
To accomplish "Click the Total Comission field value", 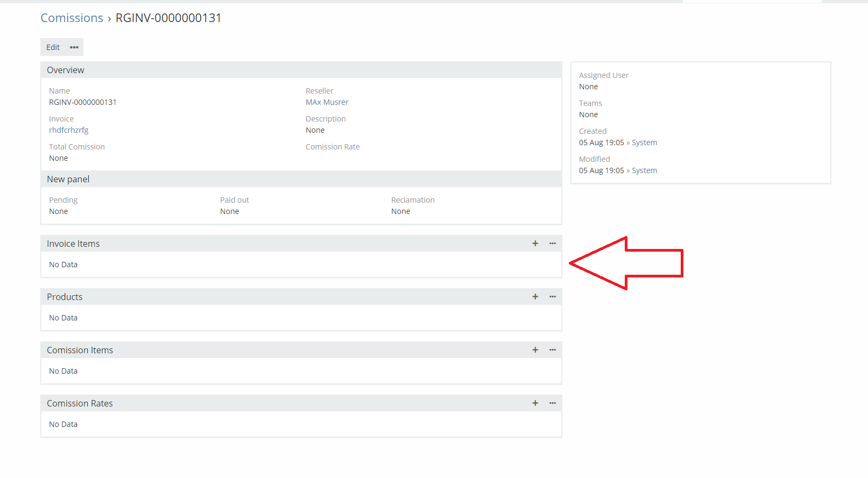I will coord(59,158).
